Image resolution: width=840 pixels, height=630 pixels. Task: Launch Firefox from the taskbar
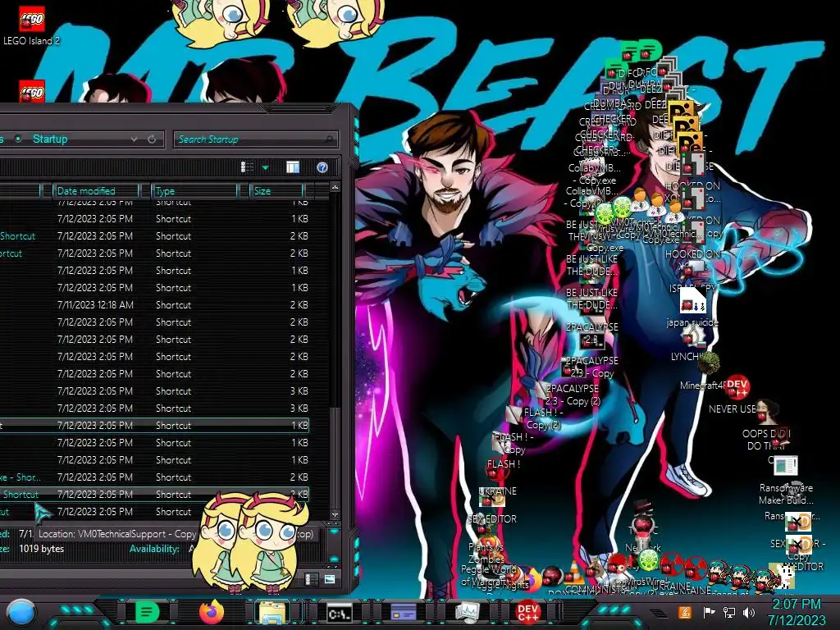[212, 611]
